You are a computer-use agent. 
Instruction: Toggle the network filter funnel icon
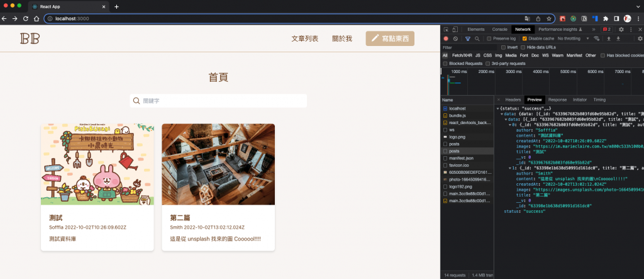click(x=467, y=38)
